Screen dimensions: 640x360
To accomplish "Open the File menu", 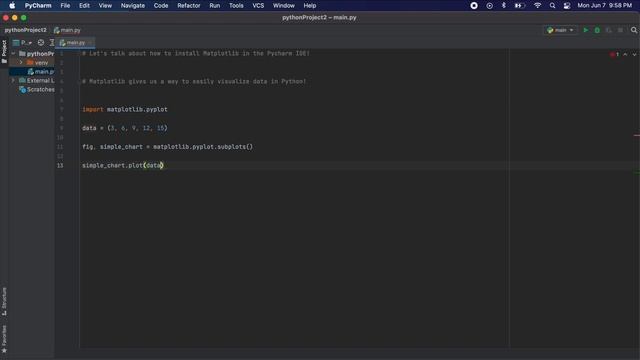I will 65,6.
